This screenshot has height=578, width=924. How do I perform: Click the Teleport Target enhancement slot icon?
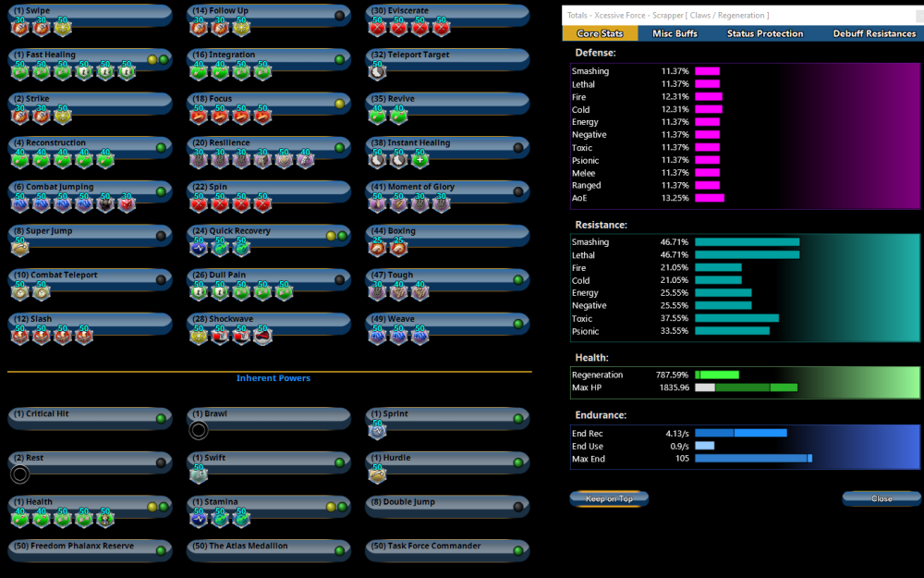pos(377,72)
